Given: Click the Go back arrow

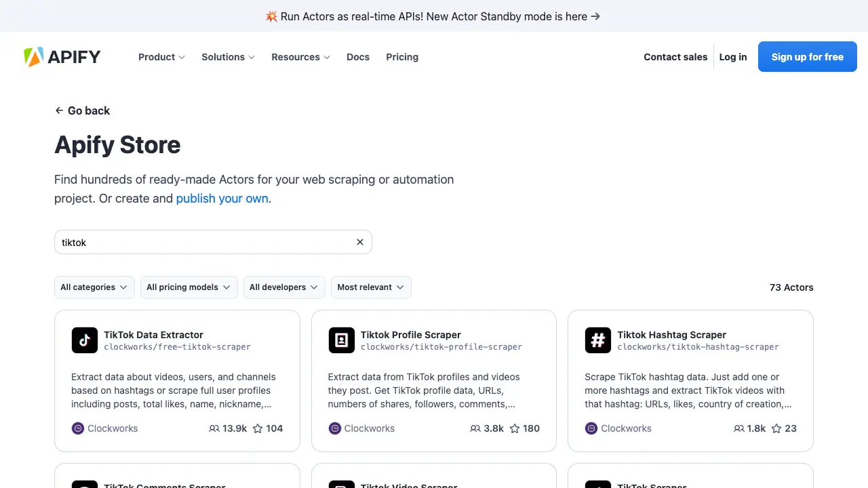Looking at the screenshot, I should 59,110.
